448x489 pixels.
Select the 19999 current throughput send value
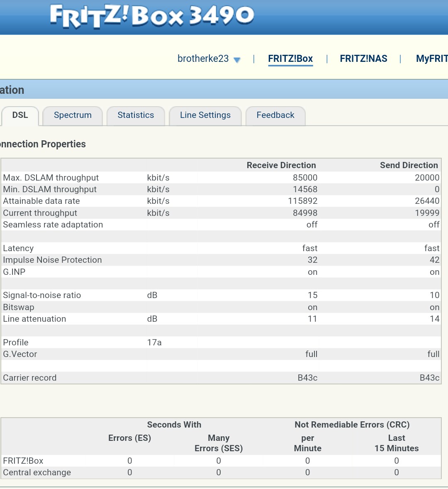tap(427, 213)
